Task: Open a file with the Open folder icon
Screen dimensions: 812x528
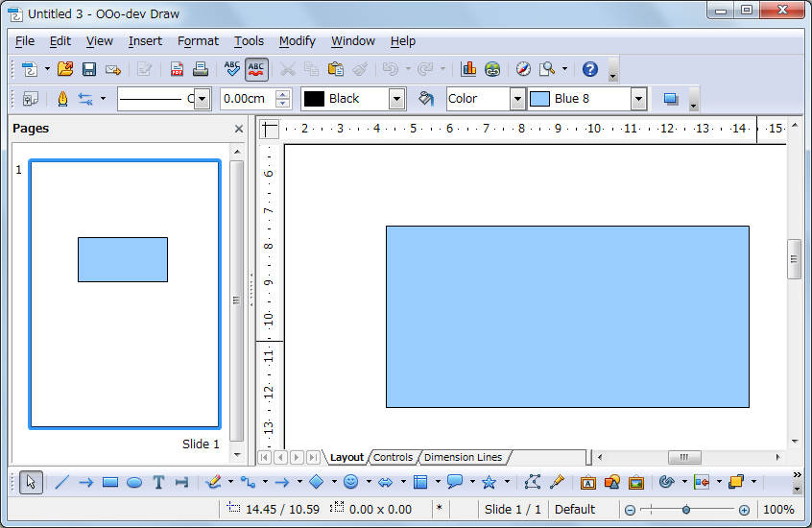Action: tap(65, 69)
